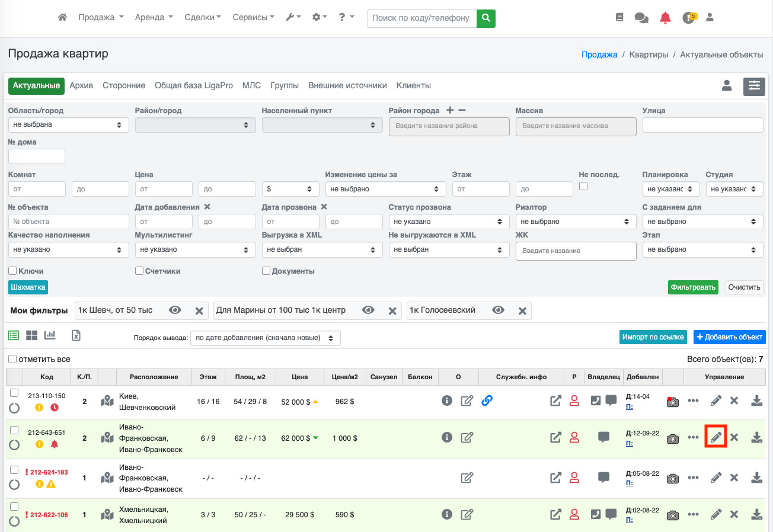Click the camera photo icon for listing 212-624-183
The image size is (773, 532).
672,478
